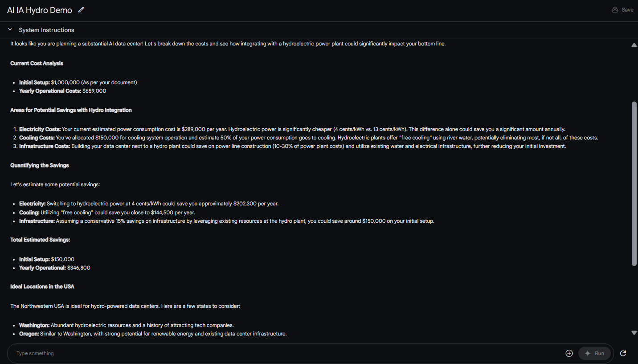Click the Drive icon beside Save
This screenshot has height=364, width=638.
click(615, 10)
